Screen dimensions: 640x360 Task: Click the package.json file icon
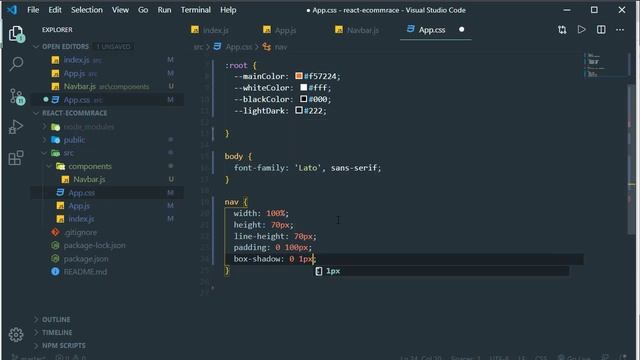pyautogui.click(x=56, y=258)
